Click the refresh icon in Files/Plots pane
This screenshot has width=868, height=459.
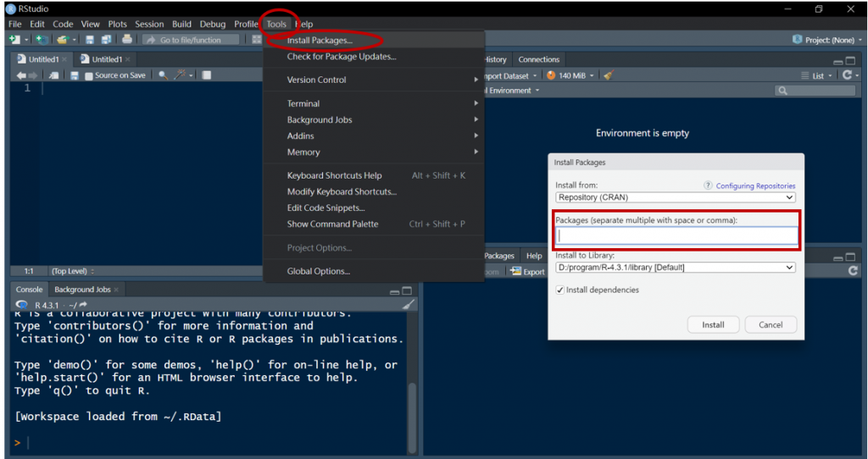853,271
